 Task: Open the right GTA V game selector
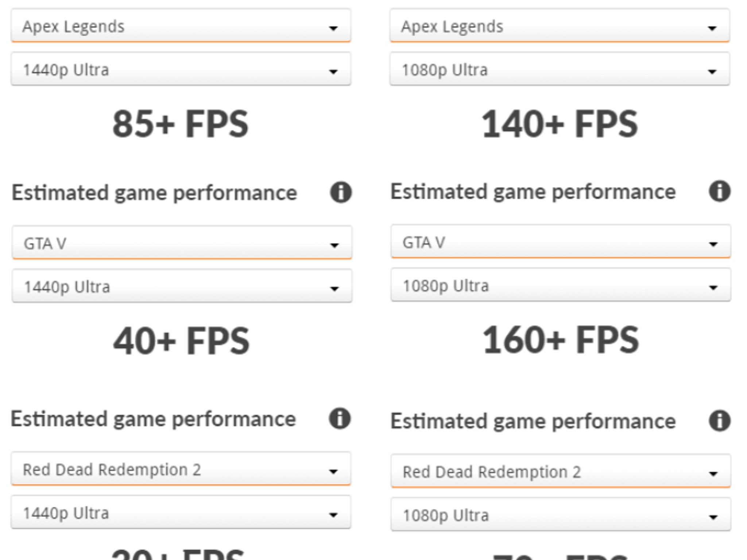[x=560, y=243]
